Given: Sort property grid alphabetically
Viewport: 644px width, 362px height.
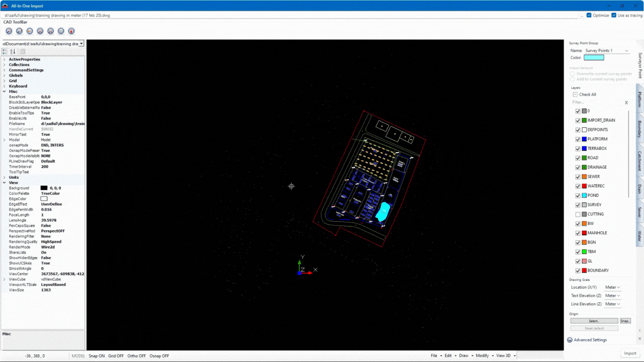Looking at the screenshot, I should [x=13, y=52].
